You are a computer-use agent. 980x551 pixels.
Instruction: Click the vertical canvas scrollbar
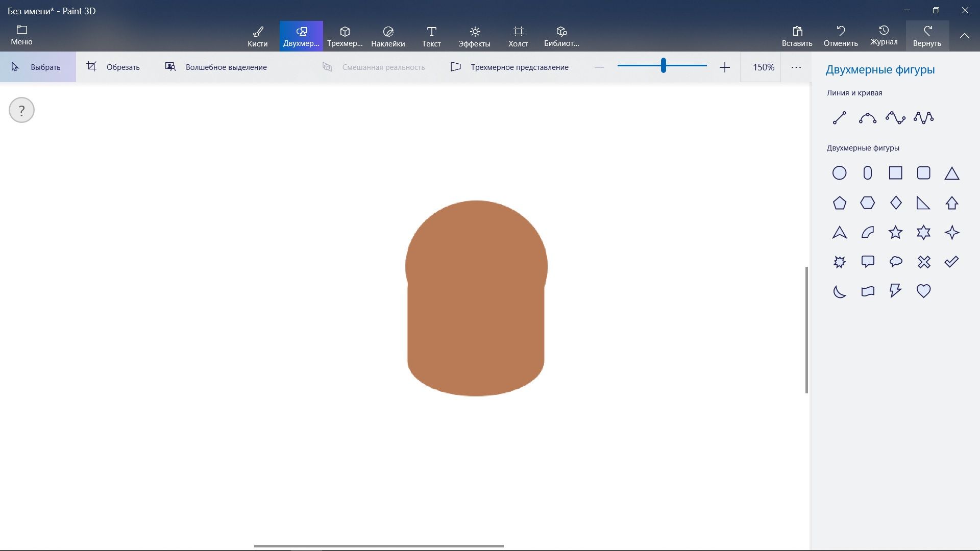806,330
